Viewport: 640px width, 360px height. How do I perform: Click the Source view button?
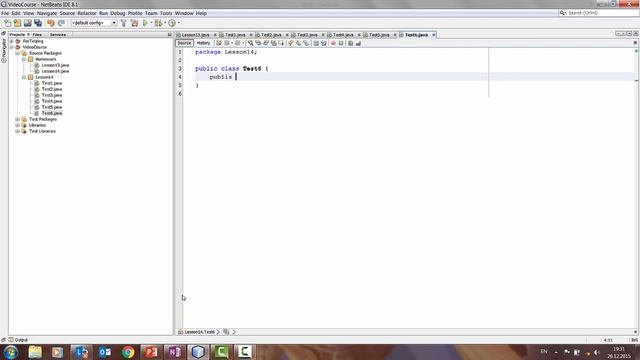[184, 43]
